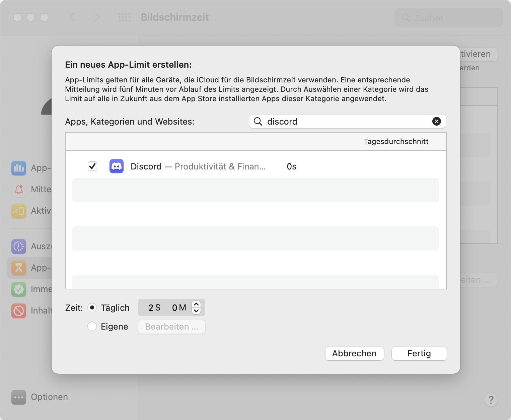This screenshot has height=420, width=511.
Task: Click magnifier icon in app search field
Action: (258, 121)
